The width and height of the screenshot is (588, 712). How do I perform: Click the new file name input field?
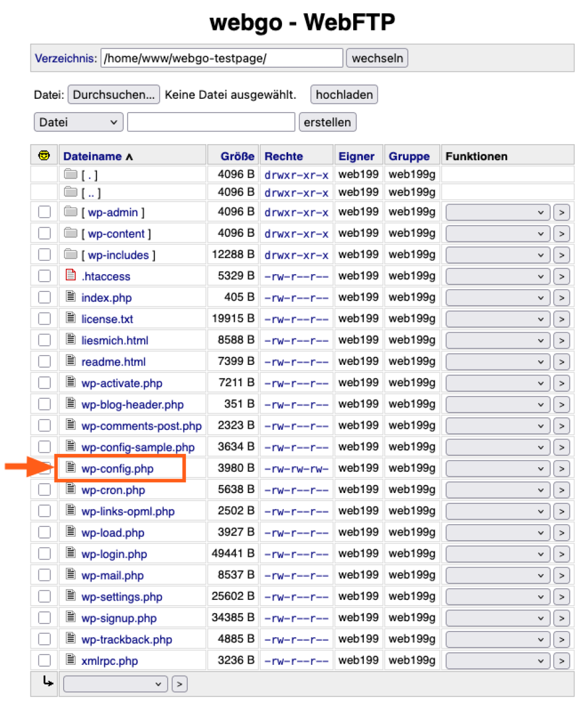coord(211,122)
